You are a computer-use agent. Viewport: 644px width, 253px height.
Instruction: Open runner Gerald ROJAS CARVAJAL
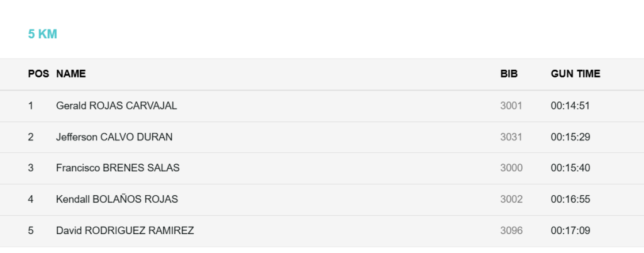pyautogui.click(x=116, y=106)
